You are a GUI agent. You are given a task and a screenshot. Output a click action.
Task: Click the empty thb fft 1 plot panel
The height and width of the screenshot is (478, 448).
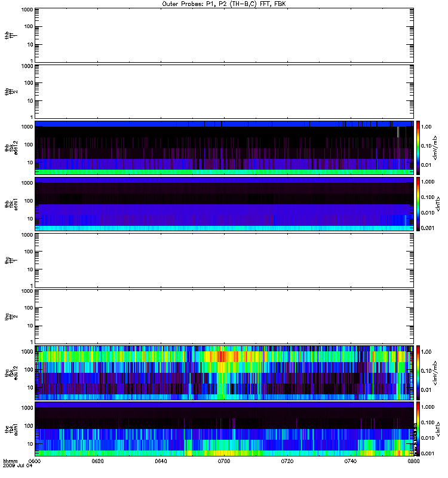(224, 35)
